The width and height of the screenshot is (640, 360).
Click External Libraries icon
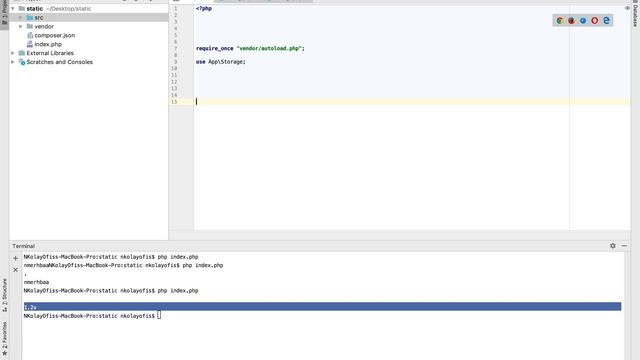click(22, 53)
